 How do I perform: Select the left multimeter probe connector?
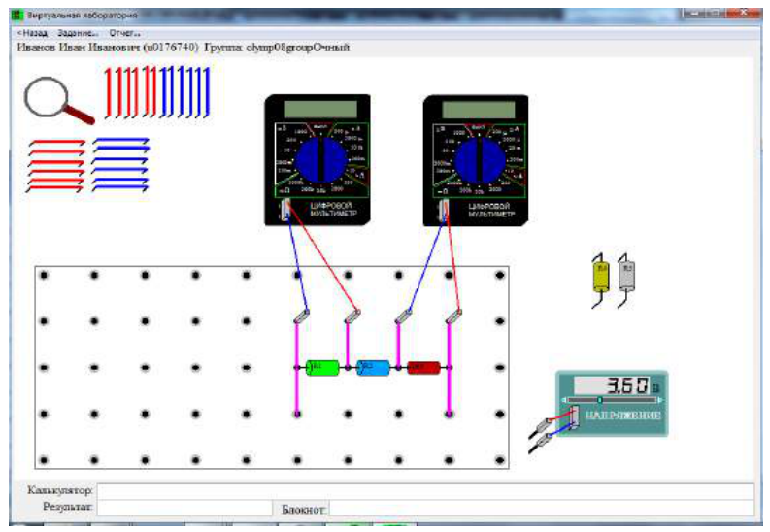coord(285,210)
